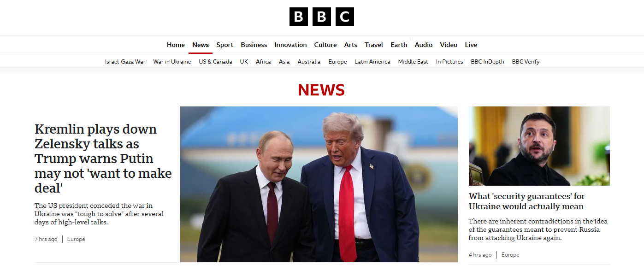This screenshot has height=270, width=644.
Task: Go to the Business section
Action: [x=254, y=45]
